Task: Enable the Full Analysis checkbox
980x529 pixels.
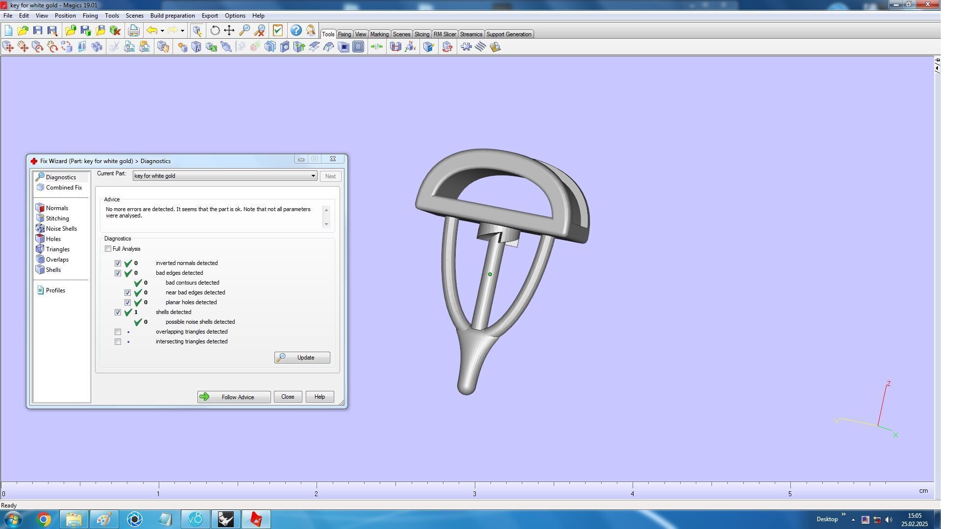Action: (x=108, y=249)
